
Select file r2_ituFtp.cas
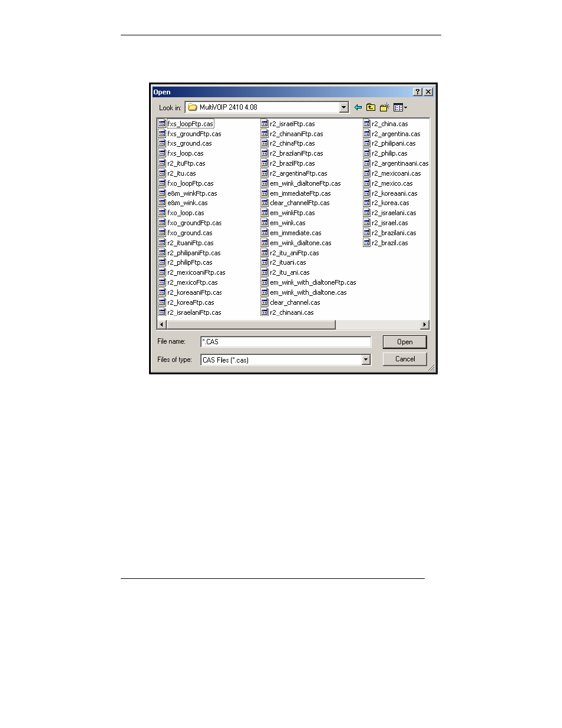pos(186,163)
